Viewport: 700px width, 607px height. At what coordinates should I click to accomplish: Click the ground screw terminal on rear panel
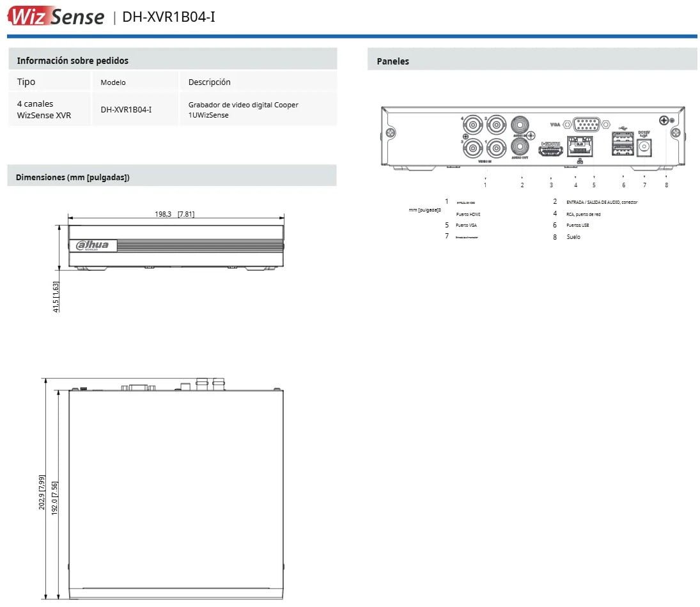pos(664,121)
